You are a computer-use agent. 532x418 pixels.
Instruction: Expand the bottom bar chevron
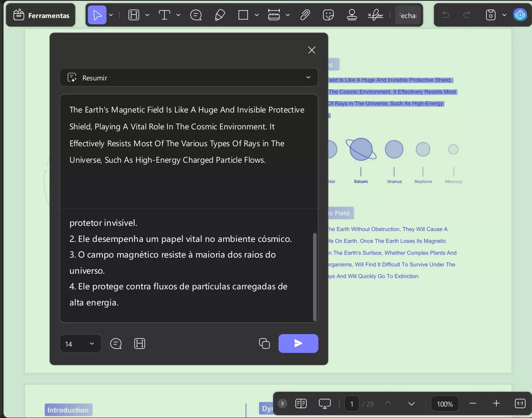pos(282,403)
